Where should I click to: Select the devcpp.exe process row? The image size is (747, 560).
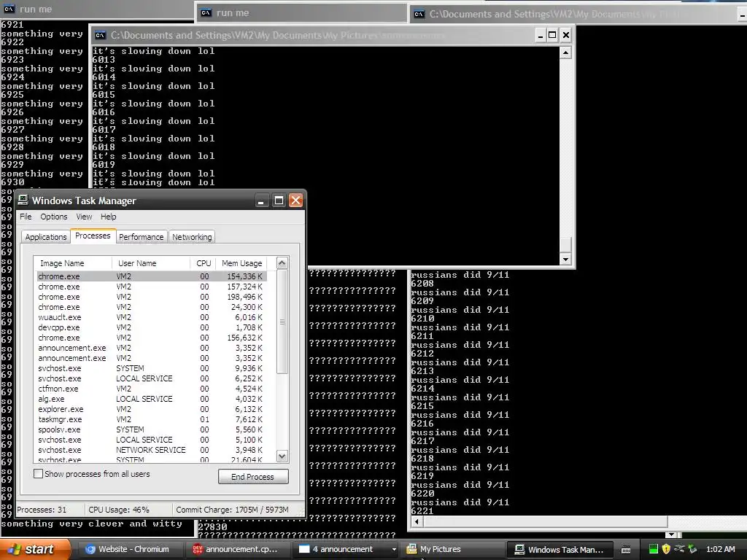151,327
